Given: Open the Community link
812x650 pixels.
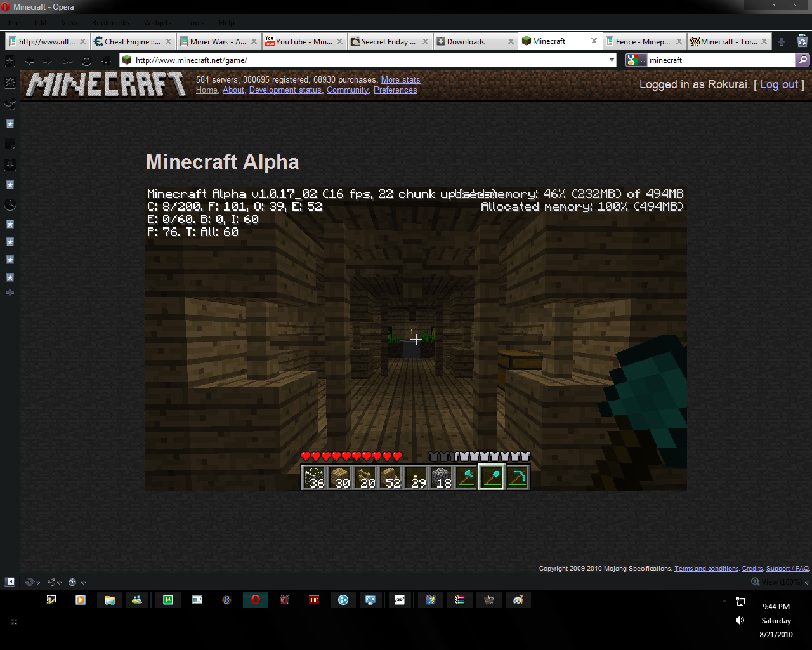Looking at the screenshot, I should pyautogui.click(x=348, y=90).
